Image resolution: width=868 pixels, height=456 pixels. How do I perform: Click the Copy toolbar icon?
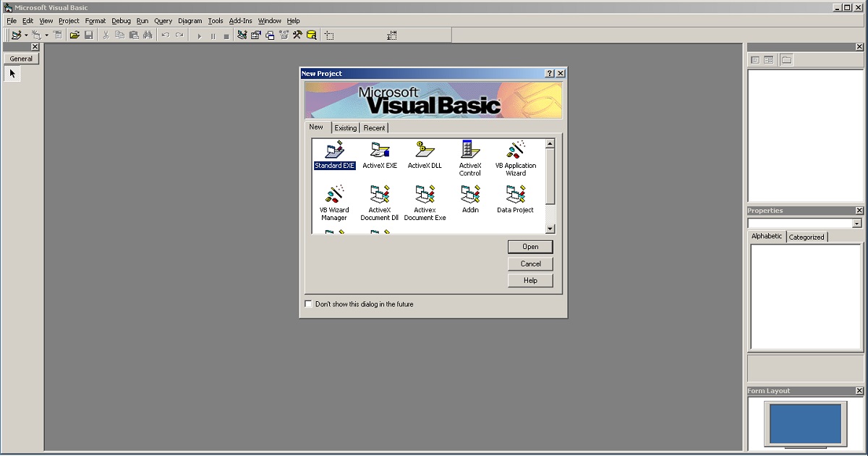119,35
